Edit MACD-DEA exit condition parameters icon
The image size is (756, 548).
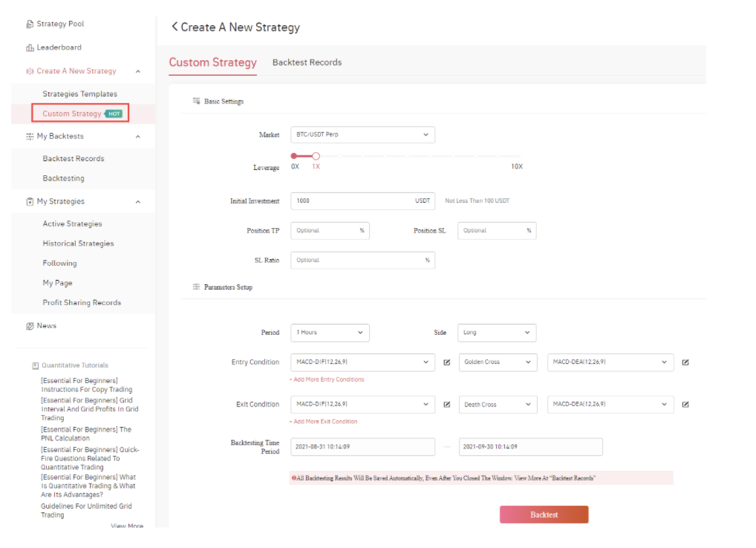[685, 405]
